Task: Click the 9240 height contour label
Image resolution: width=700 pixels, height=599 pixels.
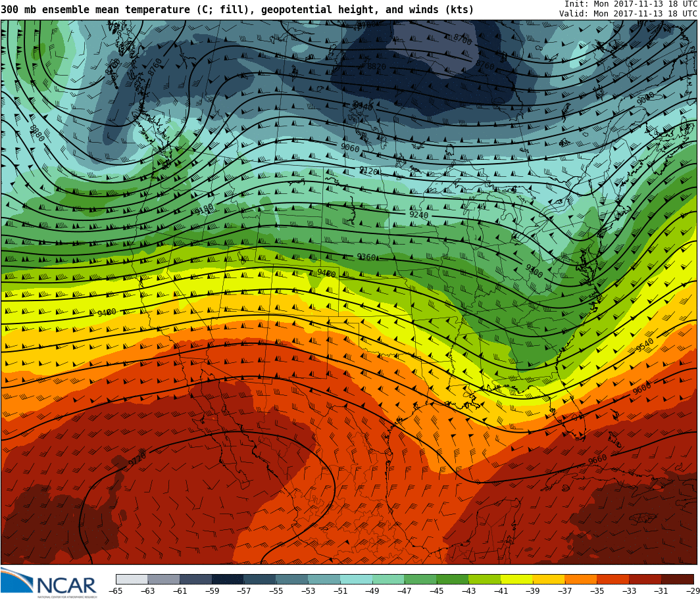Action: coord(418,215)
